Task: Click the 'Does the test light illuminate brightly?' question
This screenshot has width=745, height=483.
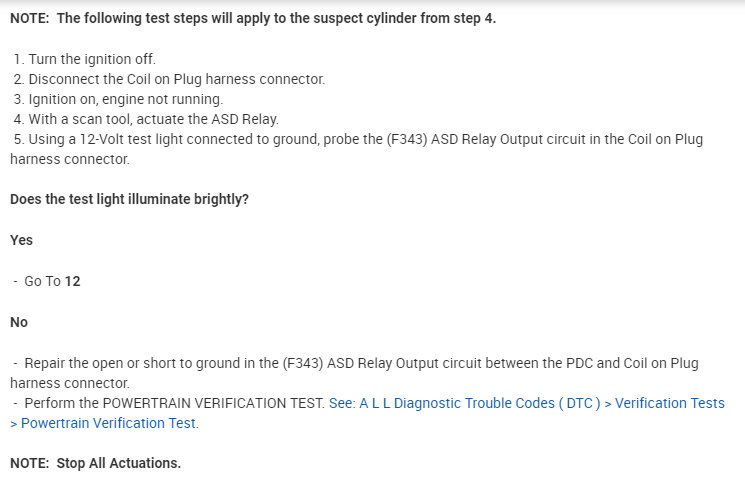Action: [129, 199]
